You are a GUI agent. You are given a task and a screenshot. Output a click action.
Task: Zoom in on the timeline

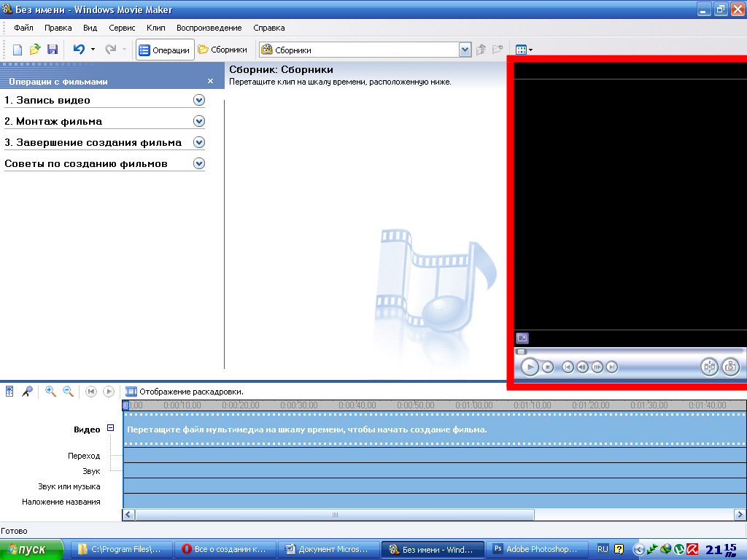pyautogui.click(x=50, y=392)
